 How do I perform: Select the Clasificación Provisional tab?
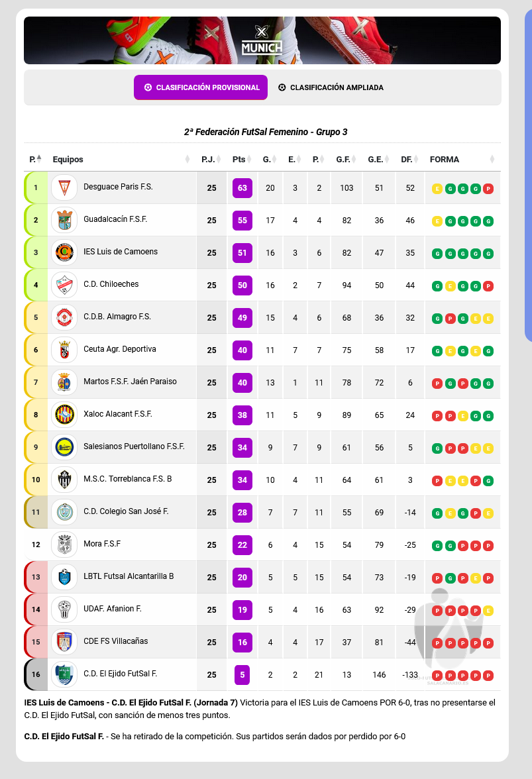point(201,87)
